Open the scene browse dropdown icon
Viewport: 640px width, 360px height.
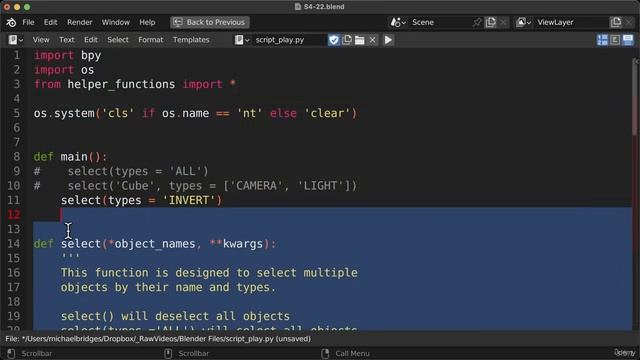coord(398,22)
